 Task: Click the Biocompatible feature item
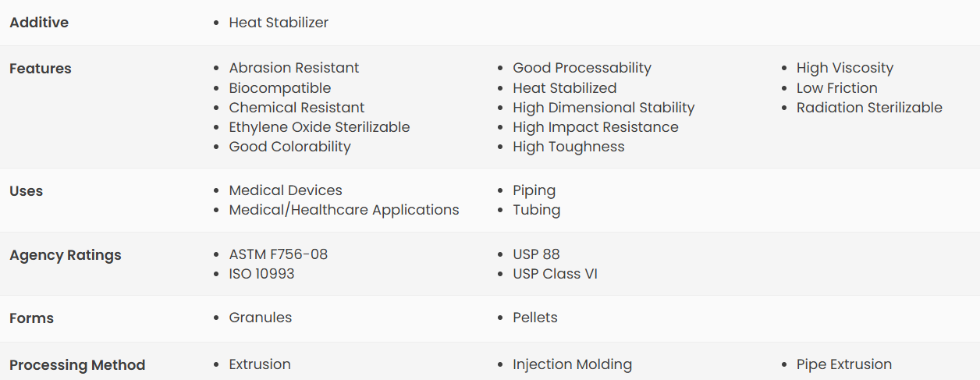point(279,88)
